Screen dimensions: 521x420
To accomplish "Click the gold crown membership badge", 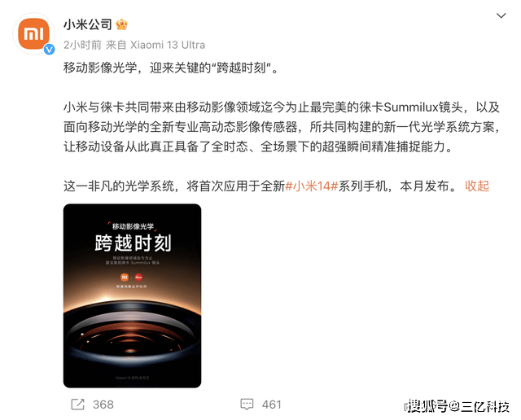I will click(121, 24).
